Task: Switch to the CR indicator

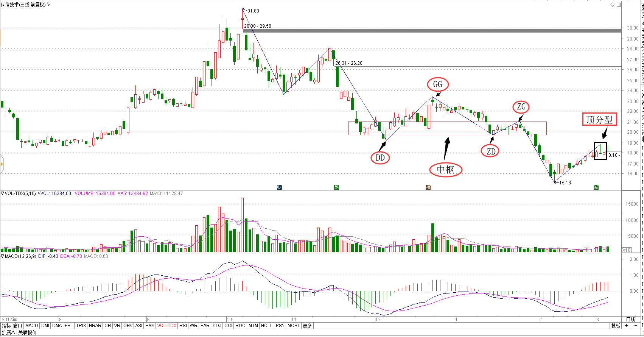Action: click(108, 326)
